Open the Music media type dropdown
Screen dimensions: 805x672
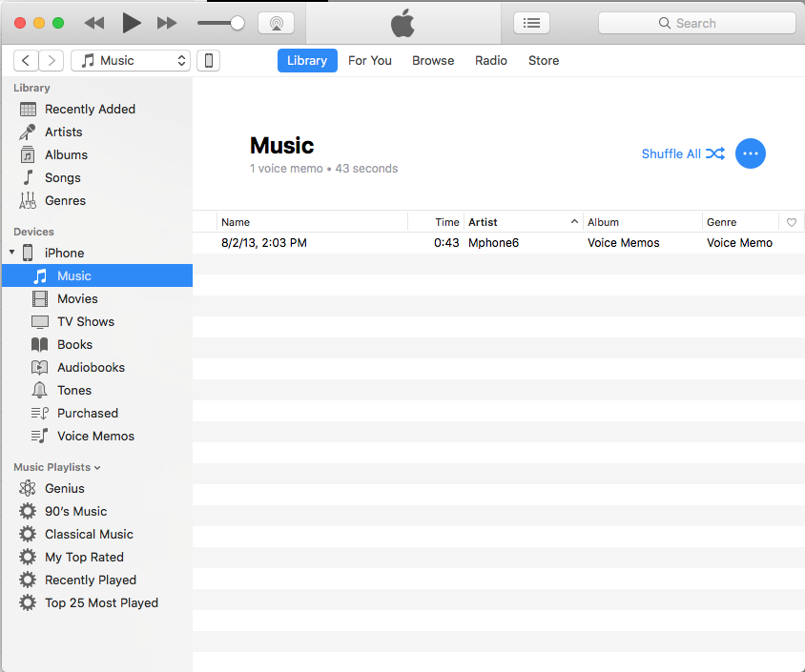pyautogui.click(x=131, y=61)
